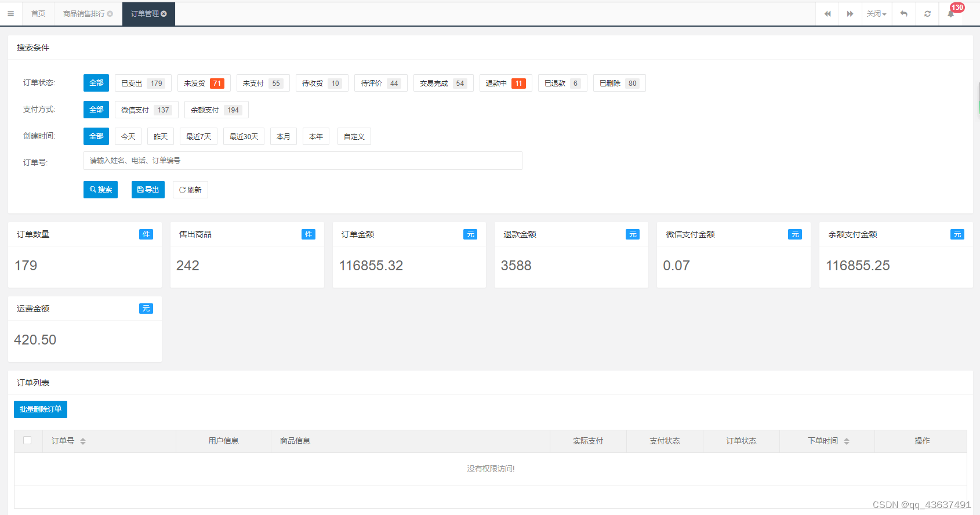
Task: Click the 订单列表 panel heading
Action: (x=33, y=383)
